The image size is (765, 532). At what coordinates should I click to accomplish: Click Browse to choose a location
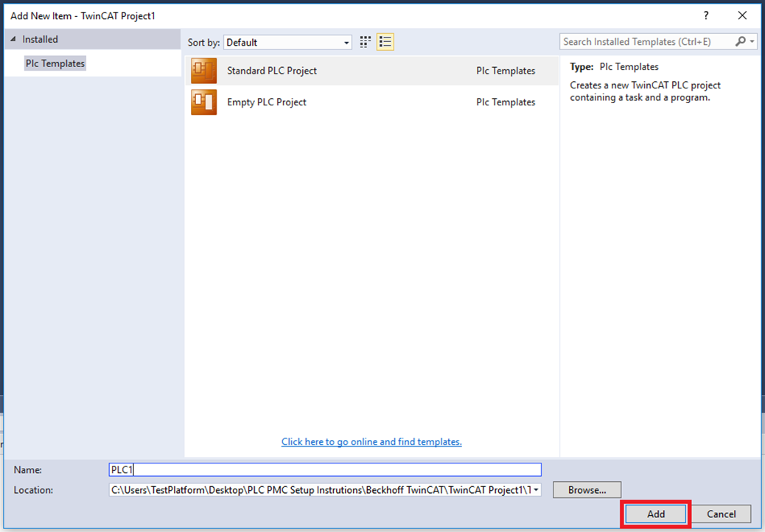pos(587,490)
